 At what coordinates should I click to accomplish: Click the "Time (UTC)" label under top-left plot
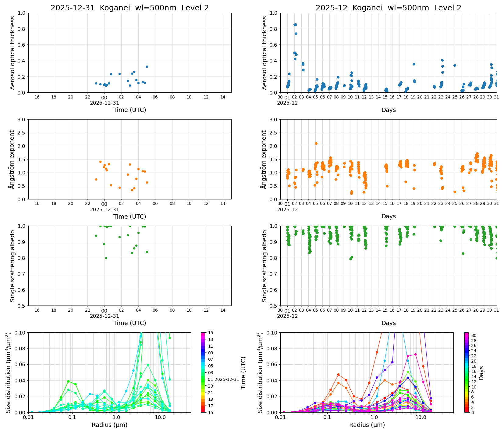coord(129,109)
